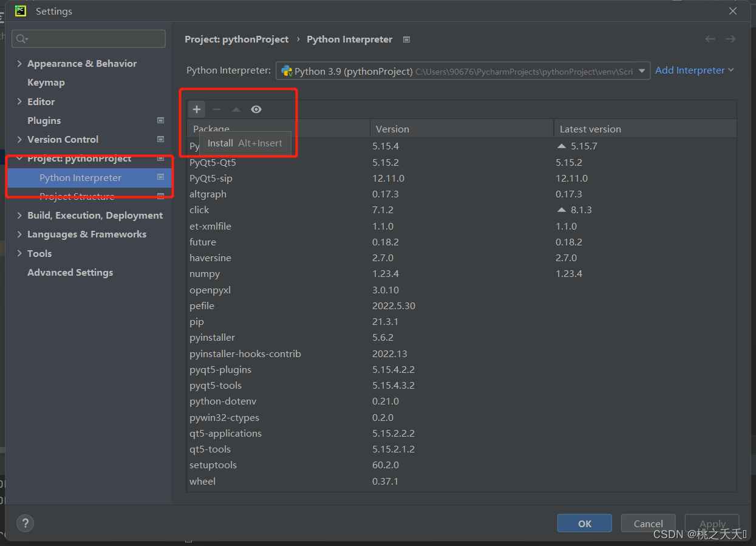Click the PyCharm logo in the title bar
The width and height of the screenshot is (756, 546).
click(21, 11)
